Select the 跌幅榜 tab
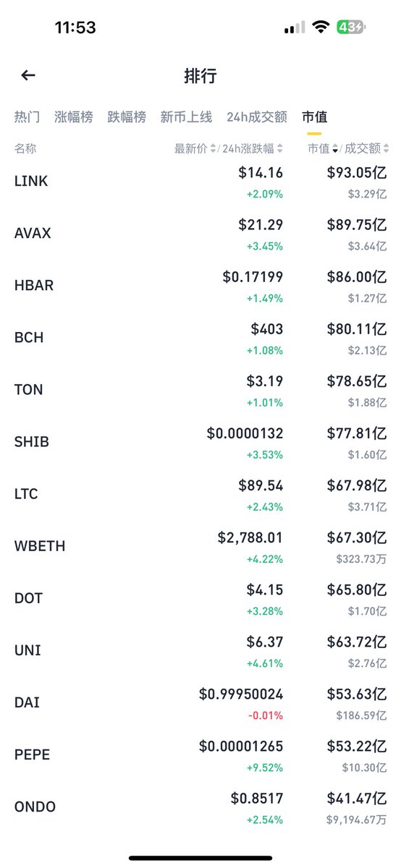401x868 pixels. pos(127,116)
